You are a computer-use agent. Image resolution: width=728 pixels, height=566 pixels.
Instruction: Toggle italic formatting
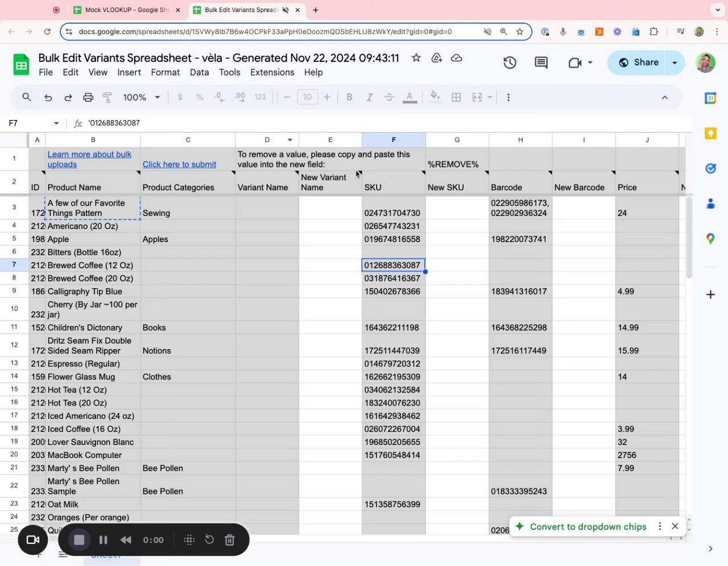(x=369, y=98)
